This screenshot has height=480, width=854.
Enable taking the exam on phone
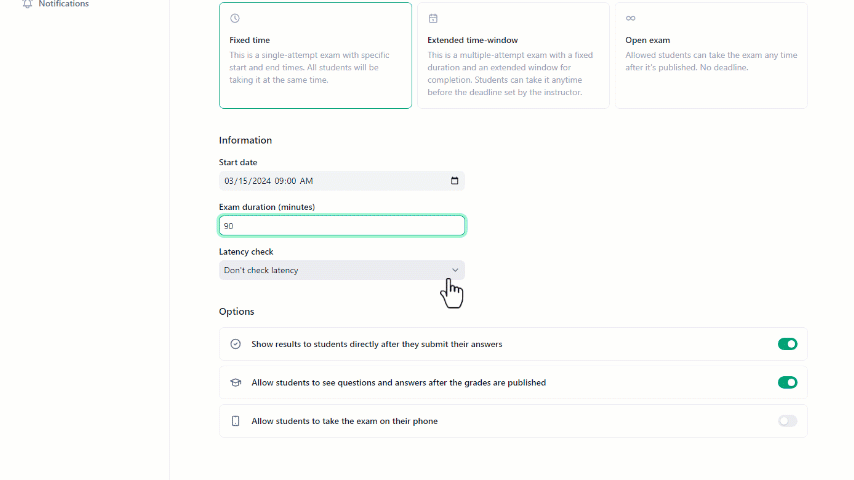(787, 421)
